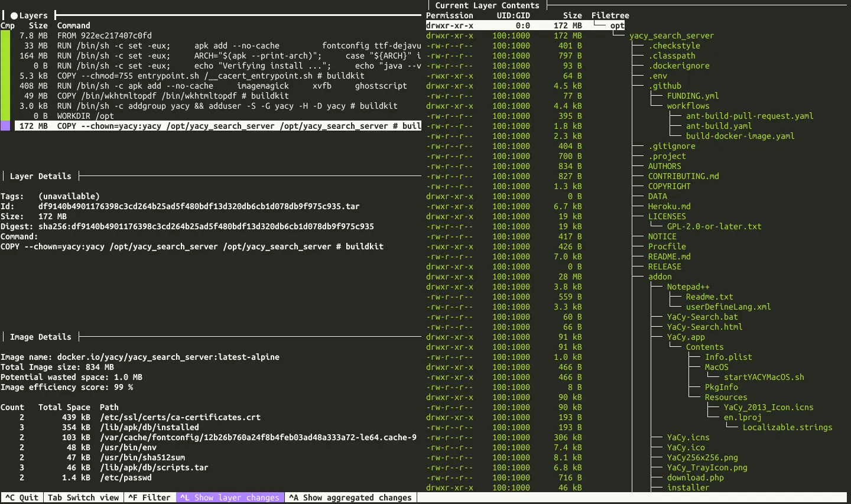The width and height of the screenshot is (851, 504).
Task: Click the Current Layer Contents pane title
Action: click(487, 5)
